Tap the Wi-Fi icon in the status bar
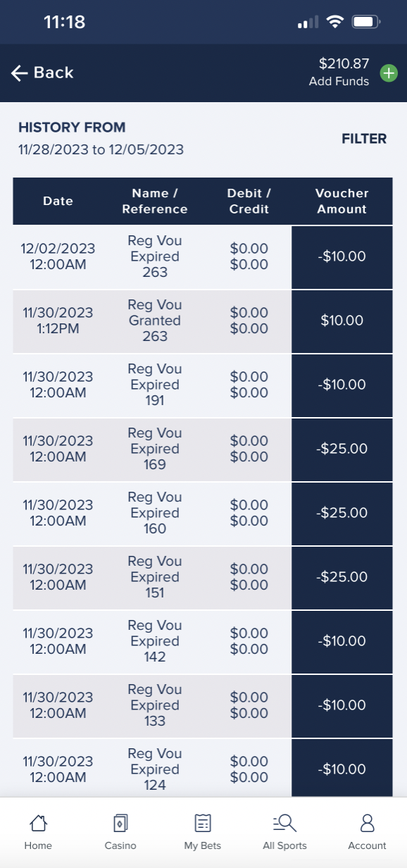 click(335, 22)
